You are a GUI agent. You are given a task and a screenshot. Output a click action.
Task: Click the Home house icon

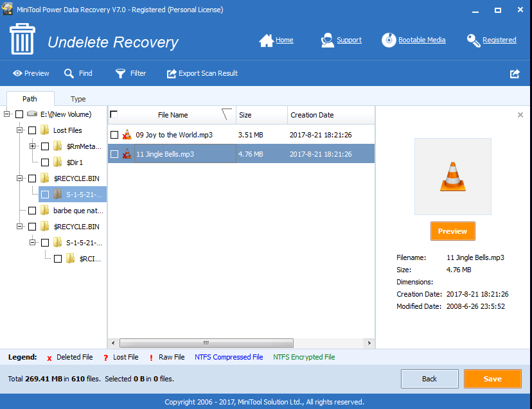point(266,40)
